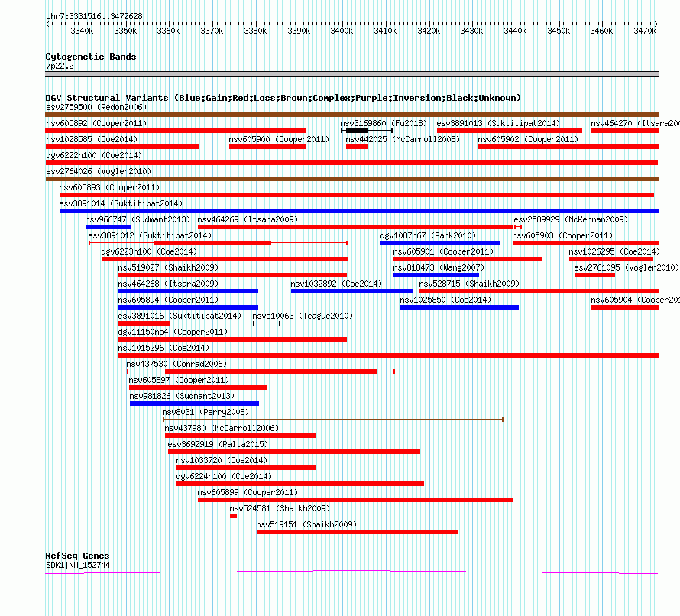Open nsv1028585 (Coe2014) variant entry
The image size is (680, 616).
point(92,139)
